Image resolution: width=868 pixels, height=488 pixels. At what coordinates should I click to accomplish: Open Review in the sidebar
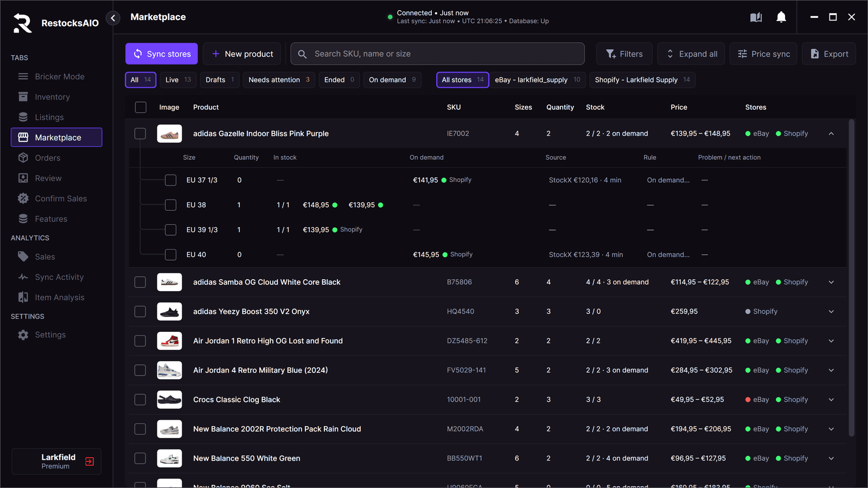[56, 178]
